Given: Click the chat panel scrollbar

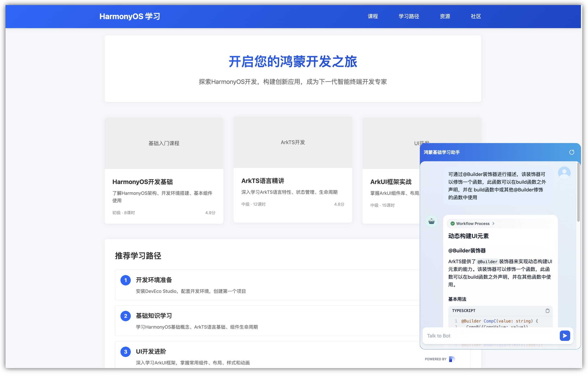Looking at the screenshot, I should pyautogui.click(x=578, y=192).
